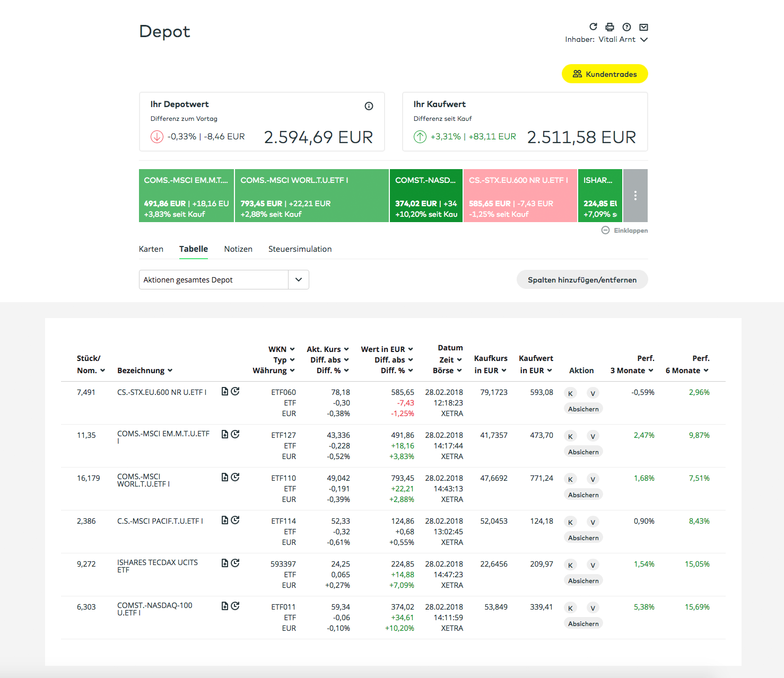Screen dimensions: 784x678
Task: Switch to the Karten tab
Action: click(x=151, y=249)
